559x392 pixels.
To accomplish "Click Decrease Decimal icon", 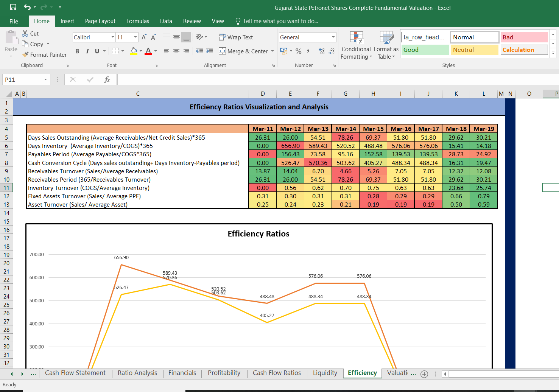I will pos(332,51).
